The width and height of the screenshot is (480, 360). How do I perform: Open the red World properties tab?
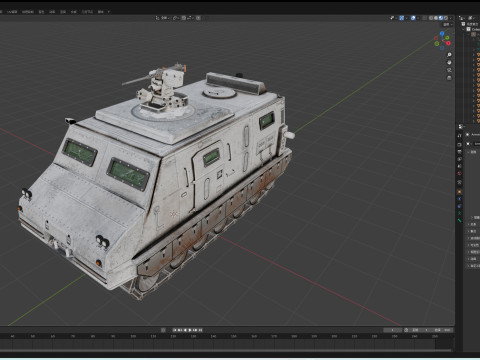click(459, 173)
